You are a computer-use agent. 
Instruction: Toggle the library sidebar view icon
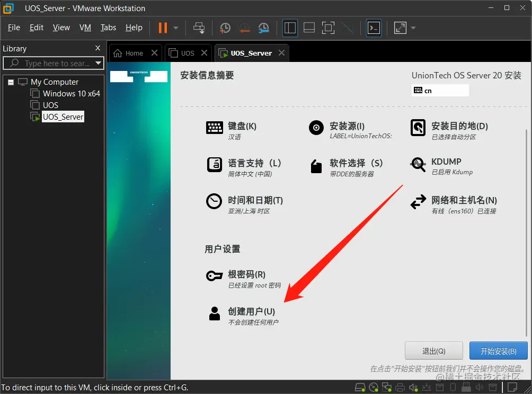point(290,28)
